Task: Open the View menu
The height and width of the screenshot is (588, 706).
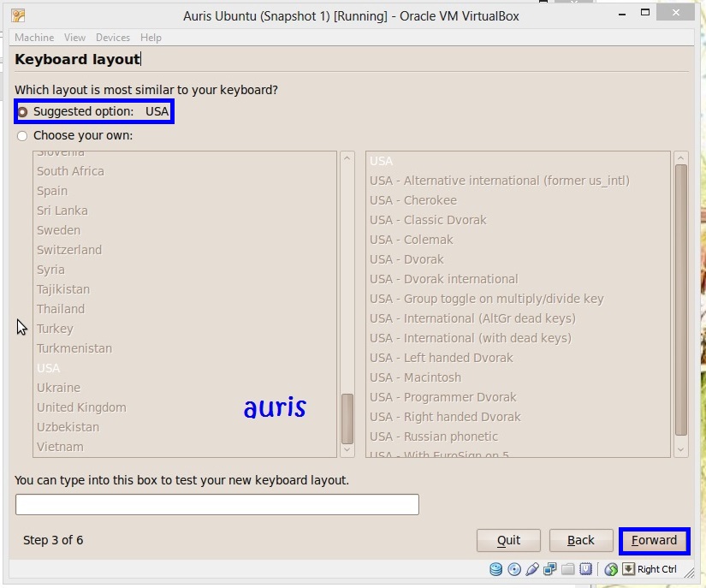Action: [74, 38]
